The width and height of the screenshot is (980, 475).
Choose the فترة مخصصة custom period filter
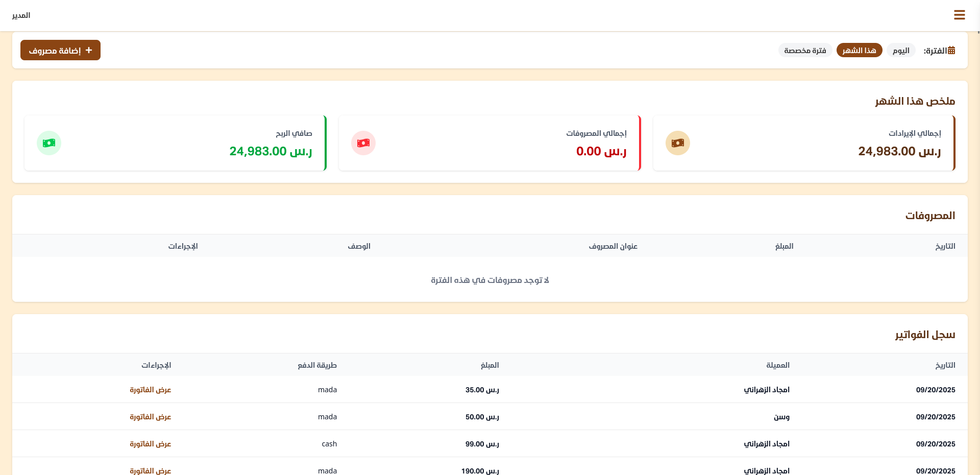tap(805, 51)
